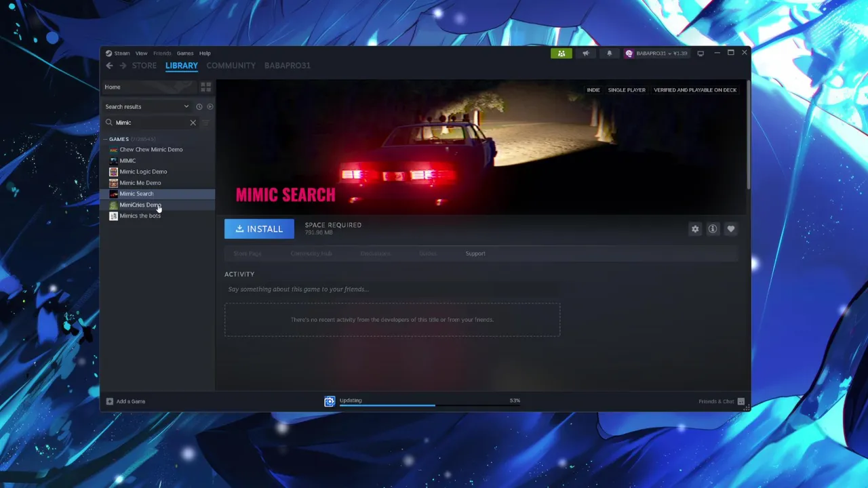Click the Friends & Chat icon
This screenshot has width=868, height=488.
[741, 401]
